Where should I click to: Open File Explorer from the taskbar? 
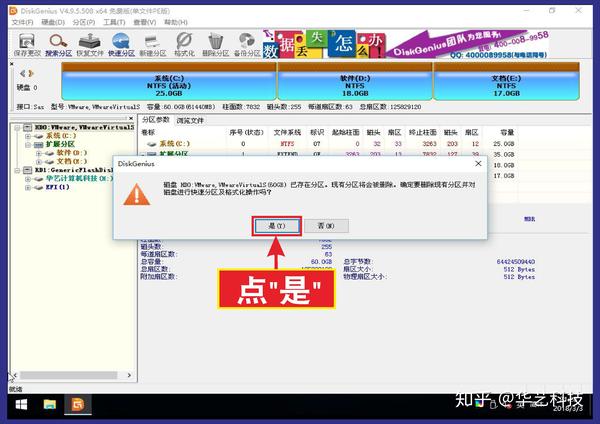(50, 404)
